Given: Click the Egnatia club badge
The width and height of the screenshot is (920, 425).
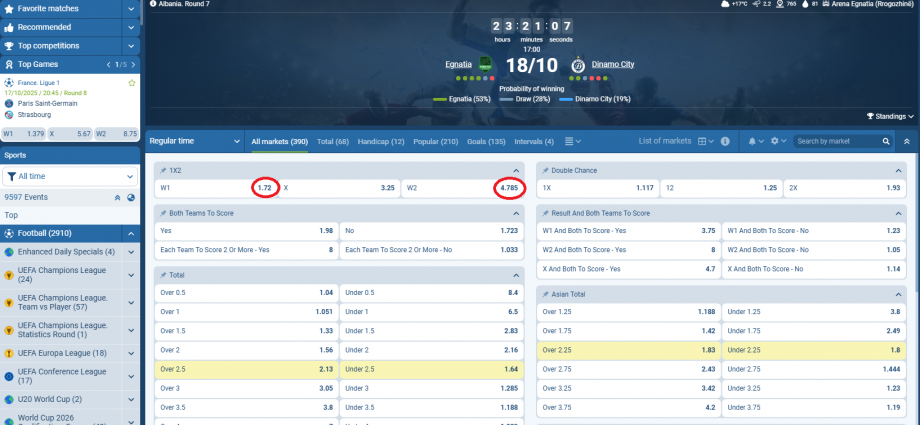Looking at the screenshot, I should pos(485,64).
